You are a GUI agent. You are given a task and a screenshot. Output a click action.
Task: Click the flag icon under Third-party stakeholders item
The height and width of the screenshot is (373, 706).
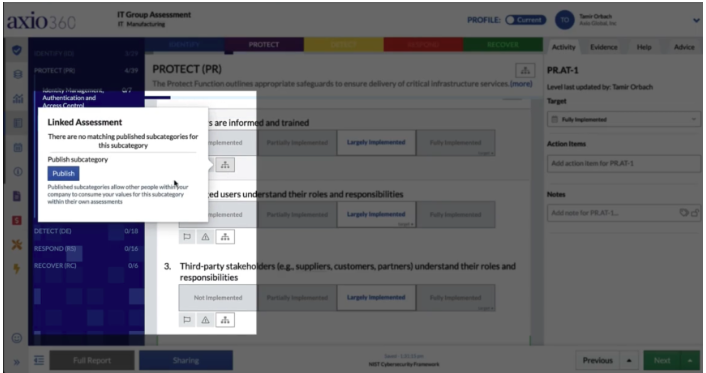pyautogui.click(x=187, y=320)
